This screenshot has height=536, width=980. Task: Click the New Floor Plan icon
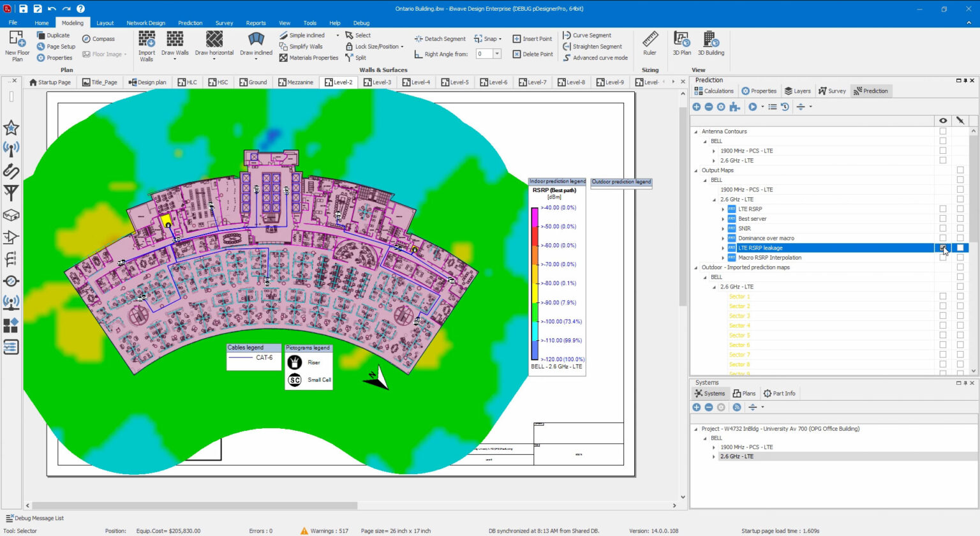click(17, 40)
